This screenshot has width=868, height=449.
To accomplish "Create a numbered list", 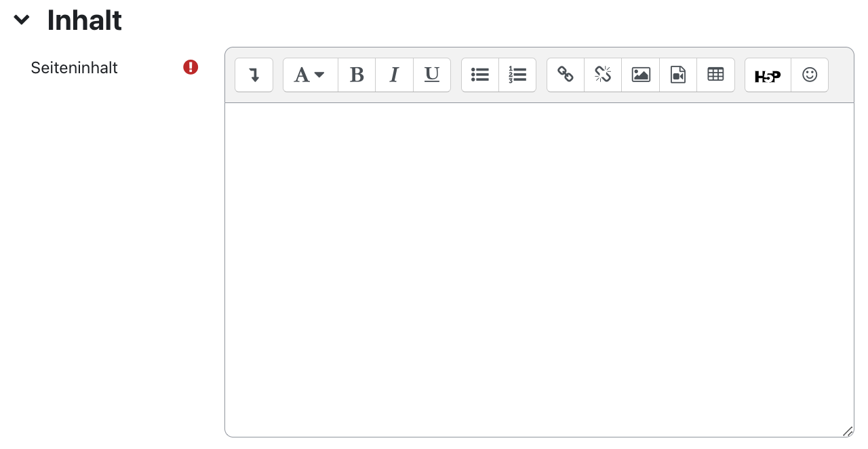I will pyautogui.click(x=517, y=75).
